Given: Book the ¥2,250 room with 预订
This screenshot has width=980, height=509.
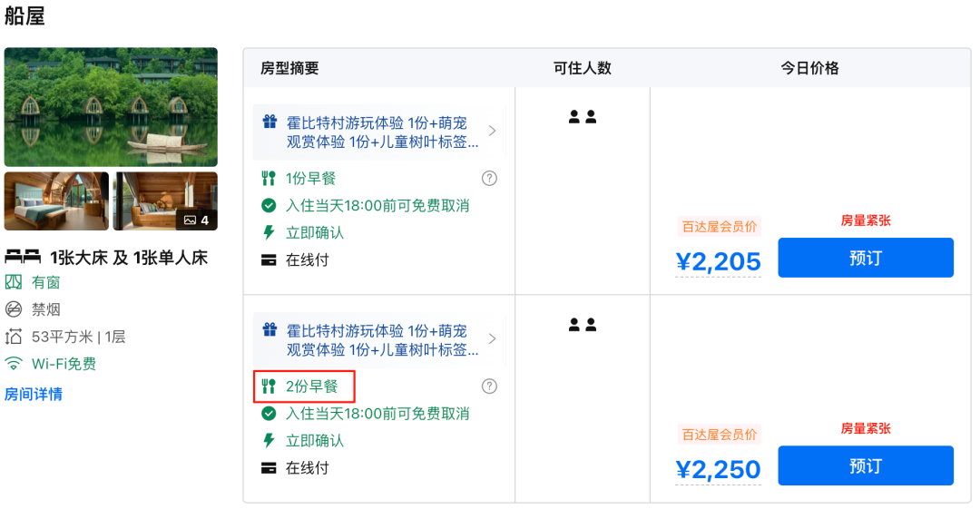Looking at the screenshot, I should point(865,465).
